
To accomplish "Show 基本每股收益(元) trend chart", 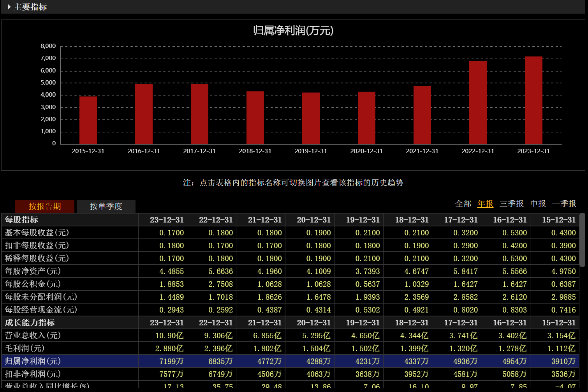I will click(37, 233).
